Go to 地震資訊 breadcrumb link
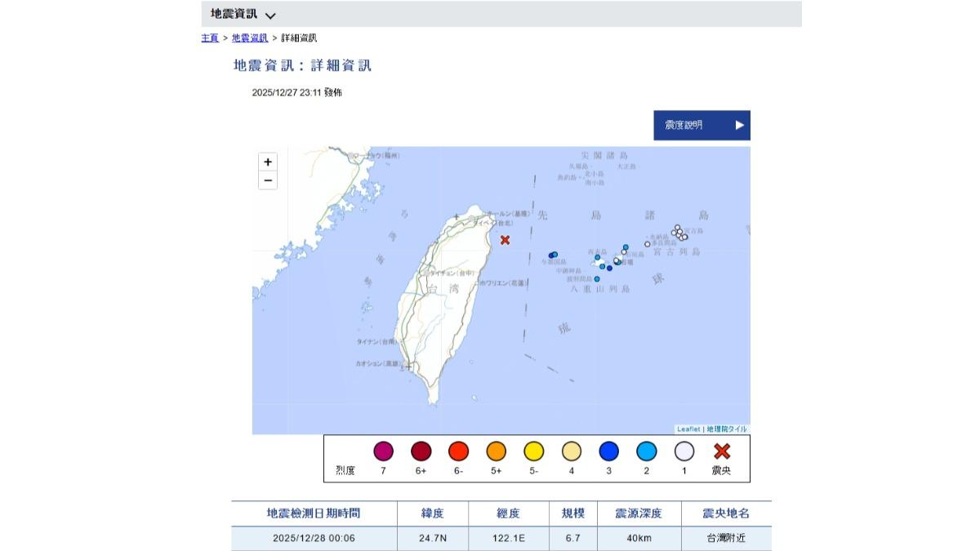980x551 pixels. click(x=250, y=38)
